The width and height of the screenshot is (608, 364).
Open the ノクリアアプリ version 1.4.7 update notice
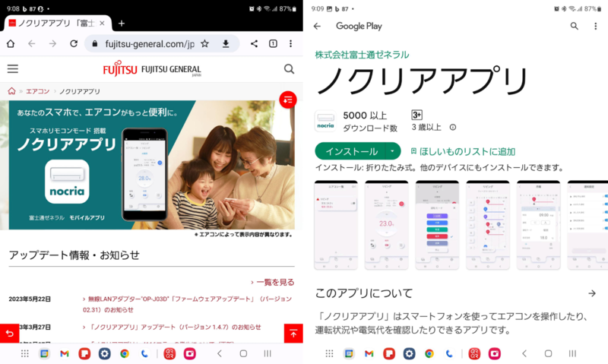(172, 328)
